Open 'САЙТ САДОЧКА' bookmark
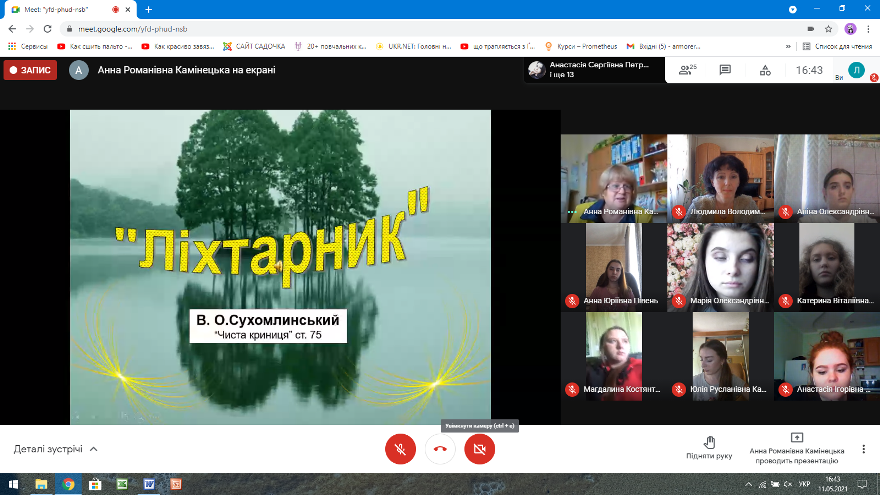 (254, 47)
